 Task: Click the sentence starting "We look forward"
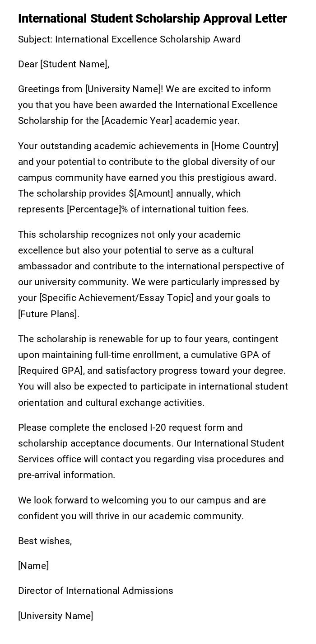coord(142,500)
